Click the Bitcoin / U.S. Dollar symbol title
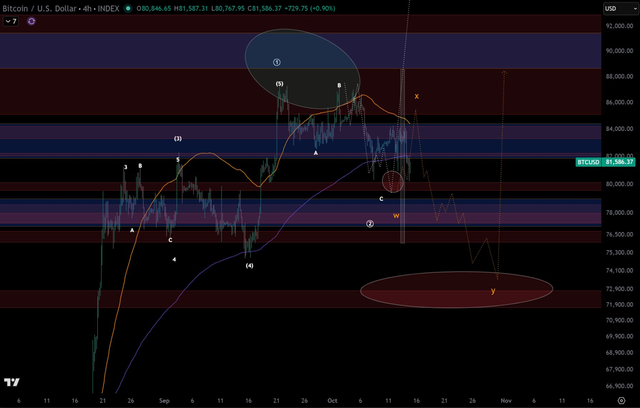 (40, 8)
